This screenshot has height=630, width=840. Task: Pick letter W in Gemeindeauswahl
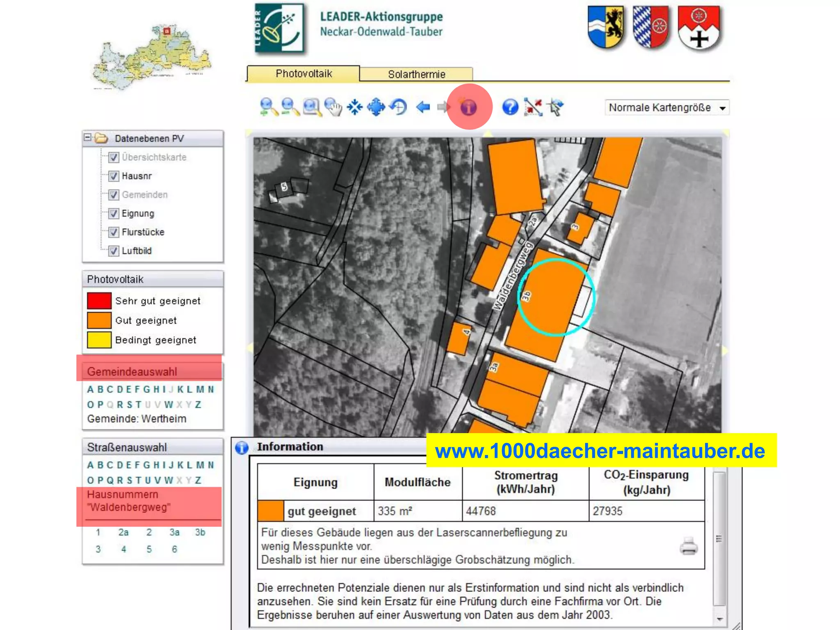point(168,404)
